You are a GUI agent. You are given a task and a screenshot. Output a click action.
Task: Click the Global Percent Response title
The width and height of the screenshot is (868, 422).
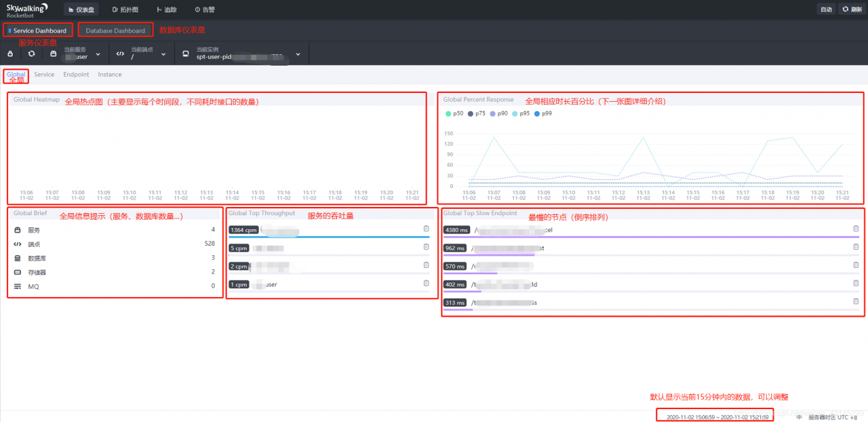pyautogui.click(x=478, y=100)
